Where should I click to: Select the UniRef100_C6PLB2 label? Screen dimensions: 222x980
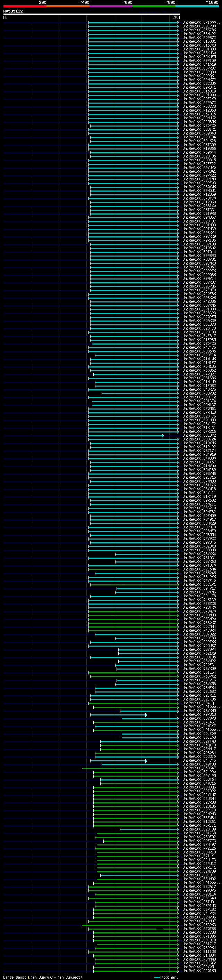(199, 909)
